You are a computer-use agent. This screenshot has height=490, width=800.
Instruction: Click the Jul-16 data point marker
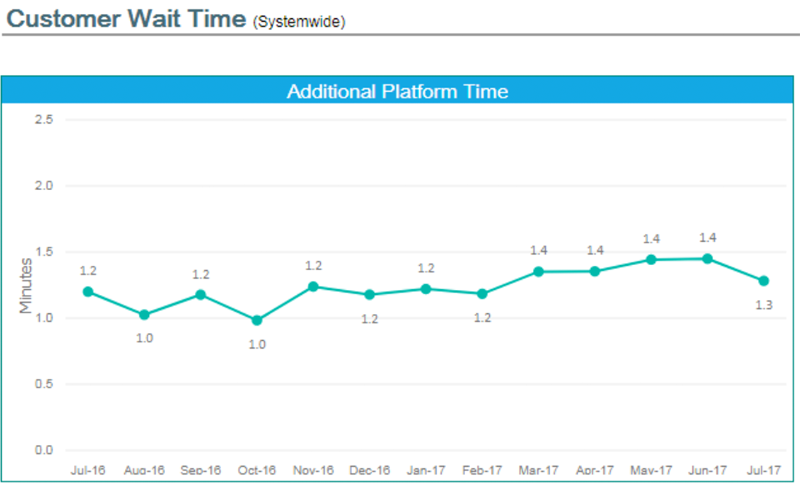coord(88,292)
